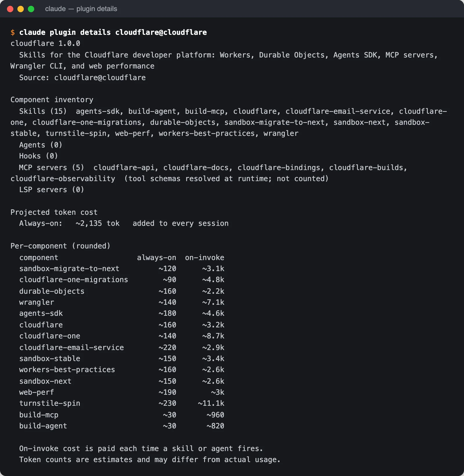Click the red close window button
Image resolution: width=464 pixels, height=476 pixels.
click(10, 9)
